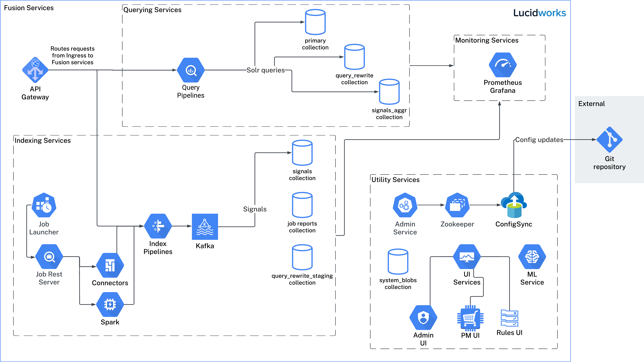Select the system_blobs collection cylinder
The width and height of the screenshot is (644, 362).
(398, 262)
